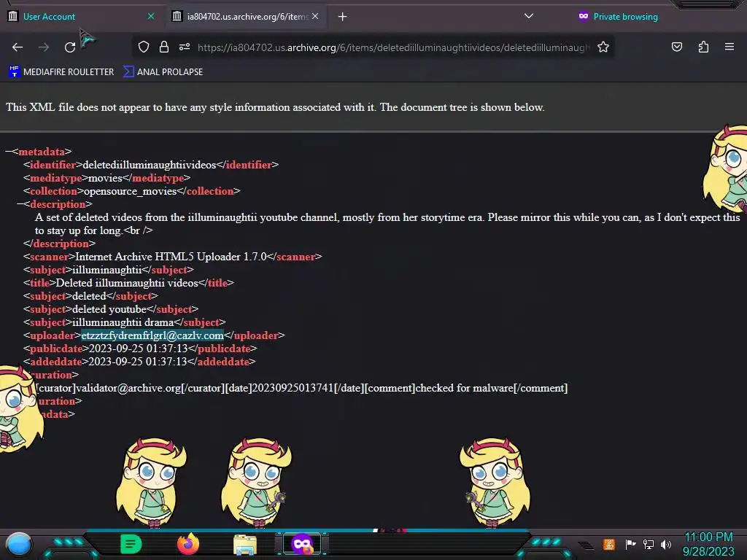Collapse the description XML node
This screenshot has height=560, width=747.
20,204
